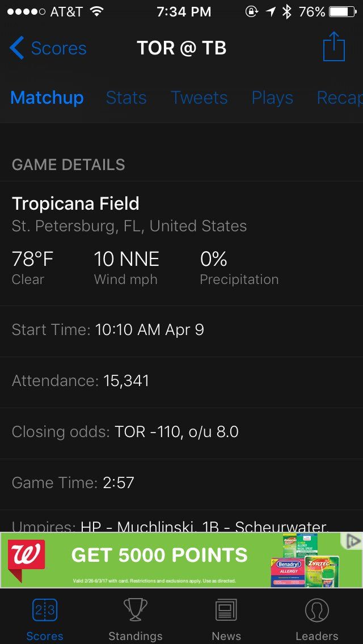This screenshot has width=363, height=644.
Task: Switch to the Tweets tab
Action: [x=200, y=98]
